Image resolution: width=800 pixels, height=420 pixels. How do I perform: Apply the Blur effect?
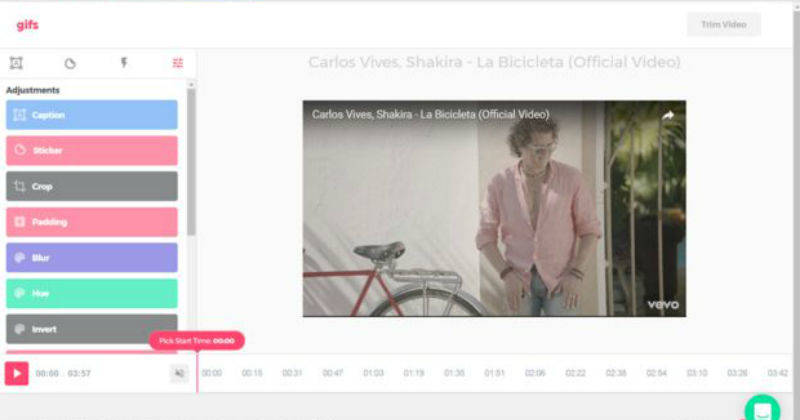(92, 258)
